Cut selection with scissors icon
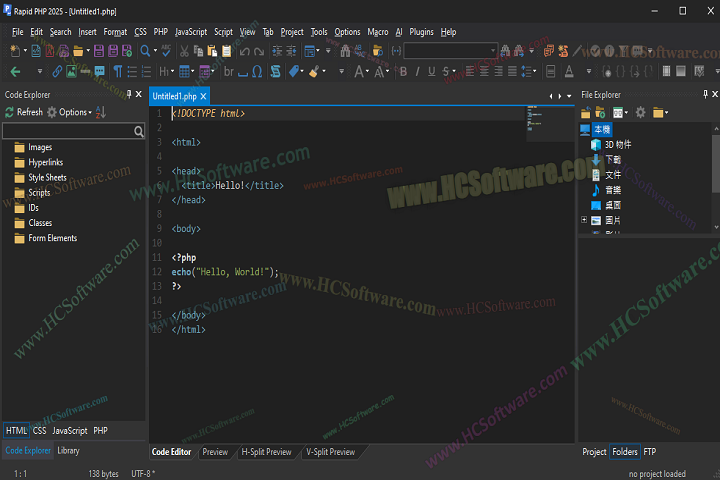 (x=184, y=51)
